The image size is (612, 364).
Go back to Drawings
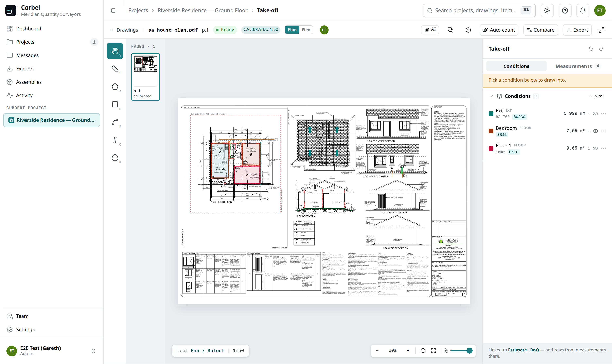click(x=124, y=30)
